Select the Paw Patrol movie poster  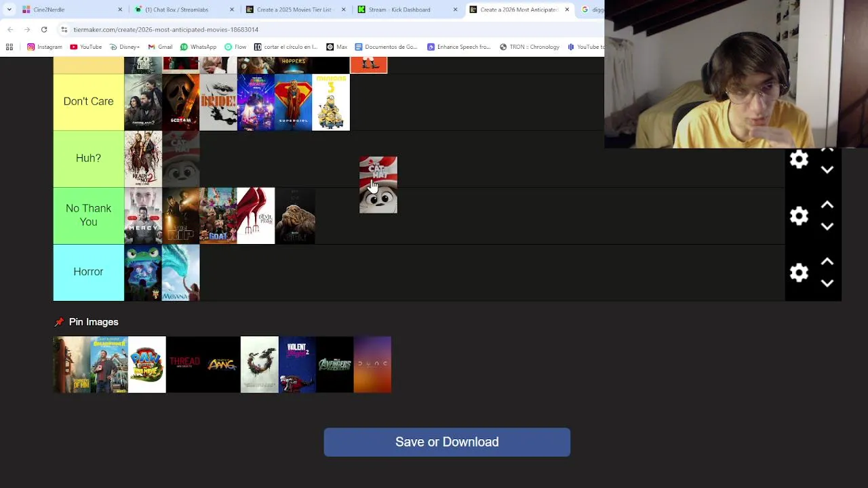[x=147, y=365]
